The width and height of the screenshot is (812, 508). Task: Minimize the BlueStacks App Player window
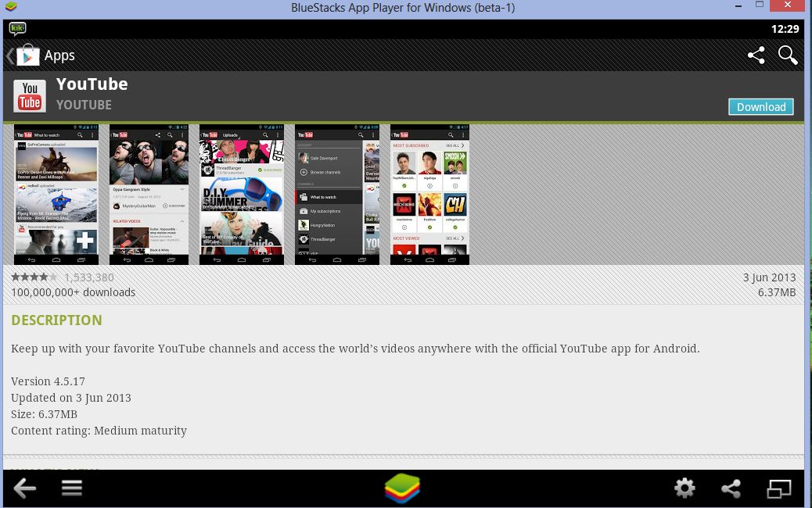pos(738,5)
